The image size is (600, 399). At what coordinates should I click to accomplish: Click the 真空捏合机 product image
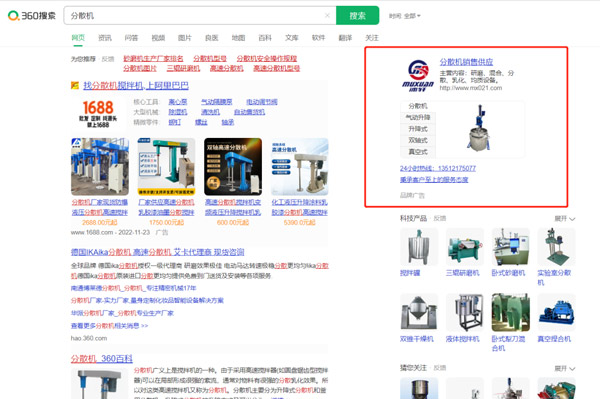(556, 313)
